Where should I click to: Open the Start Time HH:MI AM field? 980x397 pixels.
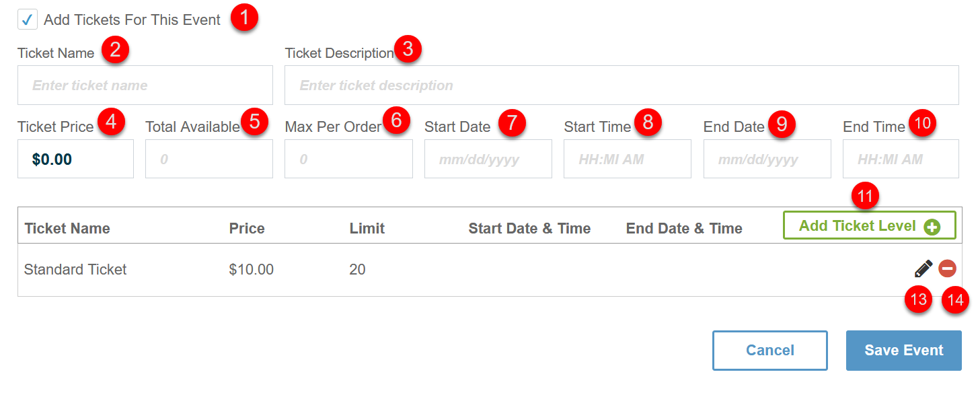[628, 159]
